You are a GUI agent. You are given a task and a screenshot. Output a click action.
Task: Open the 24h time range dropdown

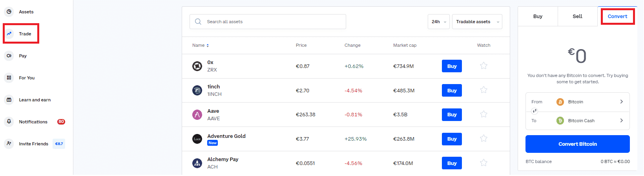(x=438, y=22)
